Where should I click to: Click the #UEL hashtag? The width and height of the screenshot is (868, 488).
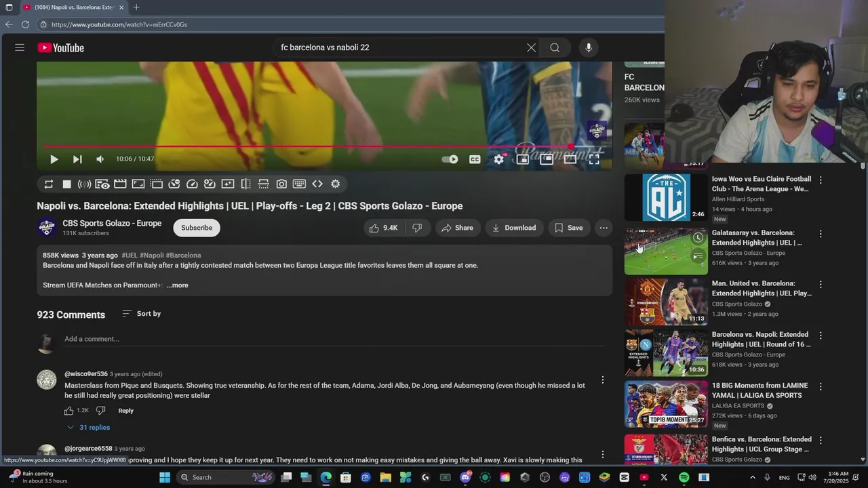[130, 256]
